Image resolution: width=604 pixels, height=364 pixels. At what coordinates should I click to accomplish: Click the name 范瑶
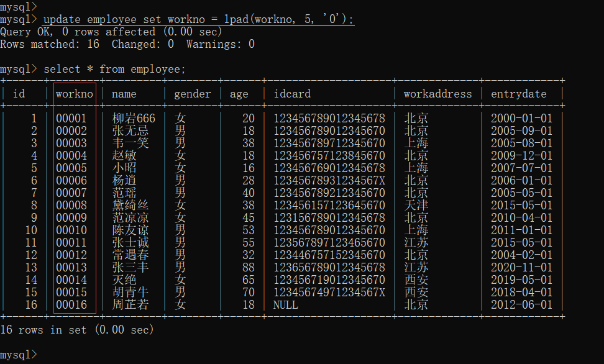click(124, 193)
